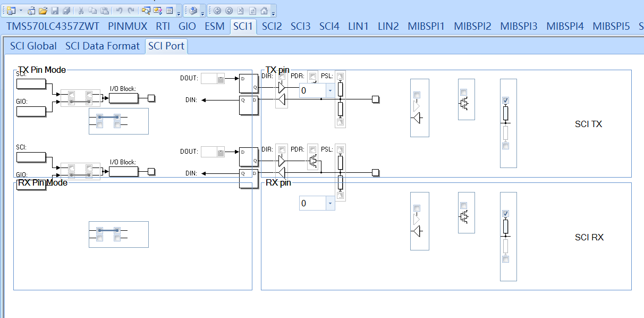Screen dimensions: 644x318
Task: Switch to the RTI tab
Action: [163, 26]
